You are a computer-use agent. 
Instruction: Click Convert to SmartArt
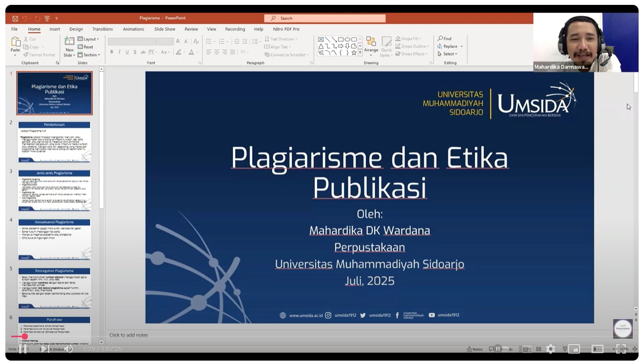tap(286, 55)
